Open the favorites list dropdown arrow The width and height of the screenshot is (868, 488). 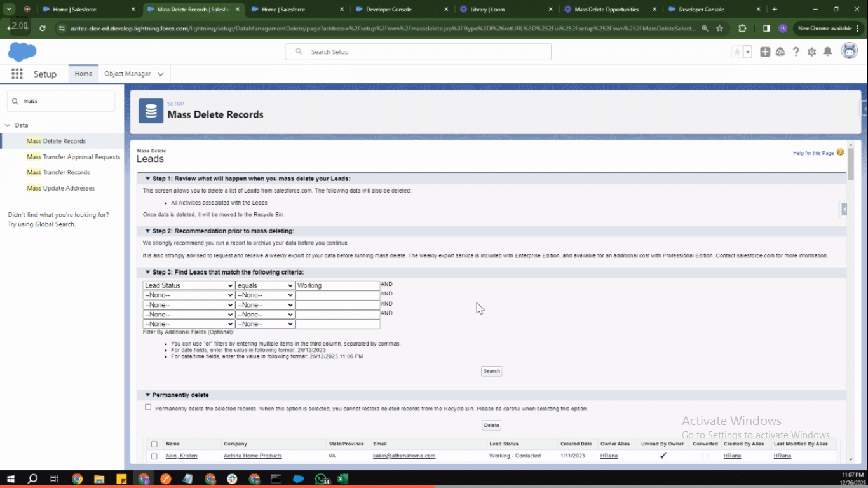pyautogui.click(x=748, y=52)
